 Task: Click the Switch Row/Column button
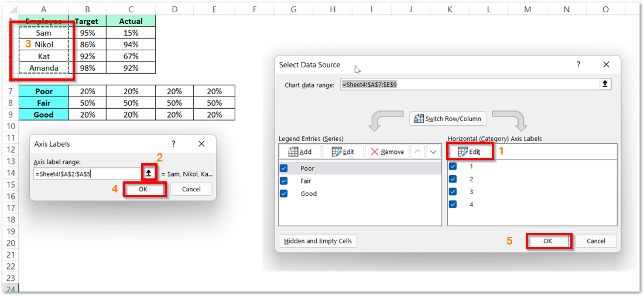[448, 119]
